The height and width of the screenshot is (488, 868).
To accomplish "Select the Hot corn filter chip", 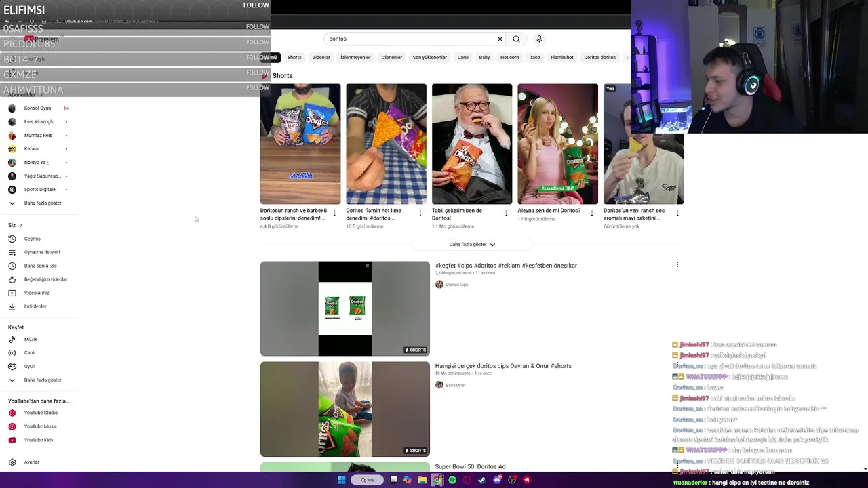I will pos(510,58).
